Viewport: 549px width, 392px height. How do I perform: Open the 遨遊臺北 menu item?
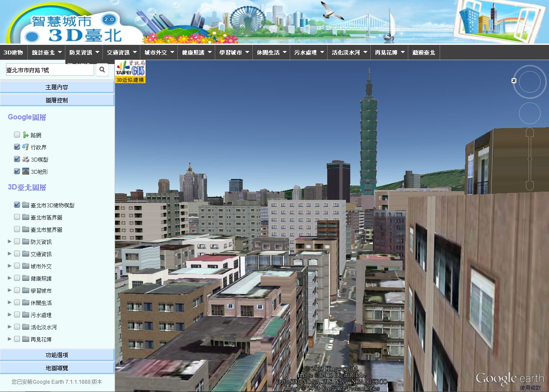[424, 52]
